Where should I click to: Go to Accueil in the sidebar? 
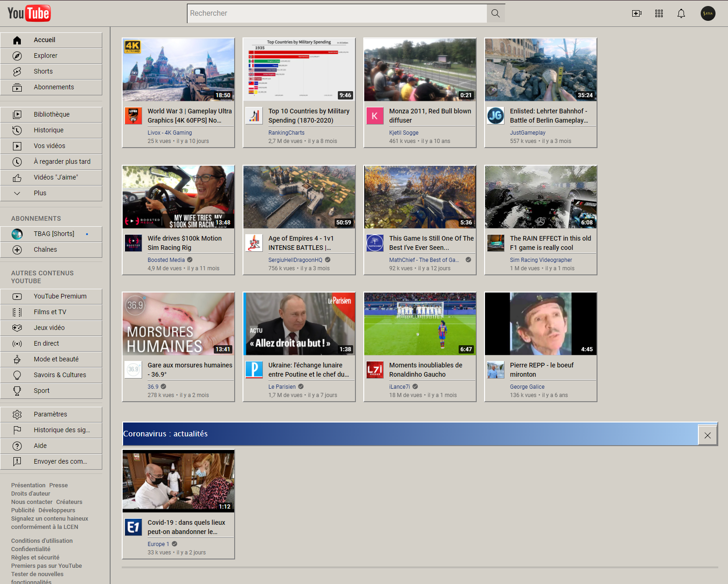[x=51, y=40]
